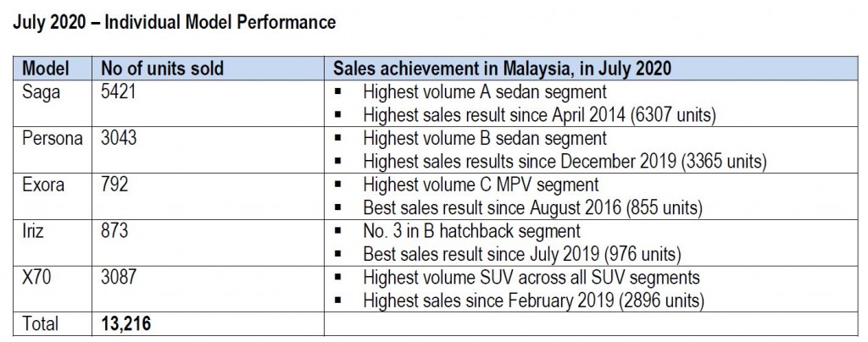Click 'No. 3 in B hatchback segment' text

pos(471,231)
